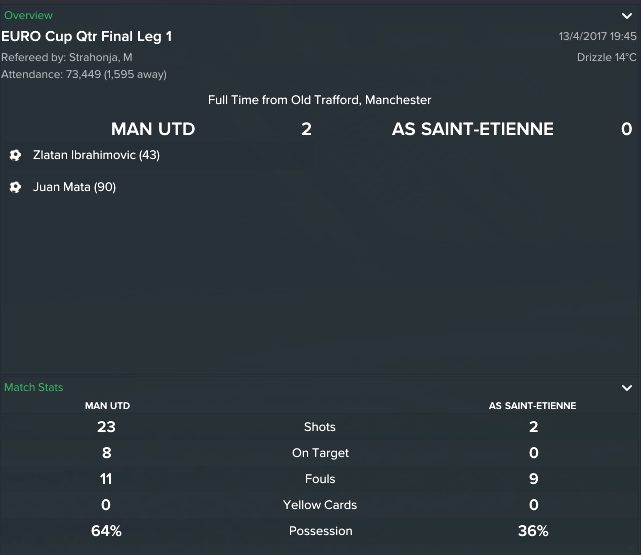Image resolution: width=641 pixels, height=555 pixels.
Task: Click the Yellow Cards stat row label
Action: click(x=320, y=505)
